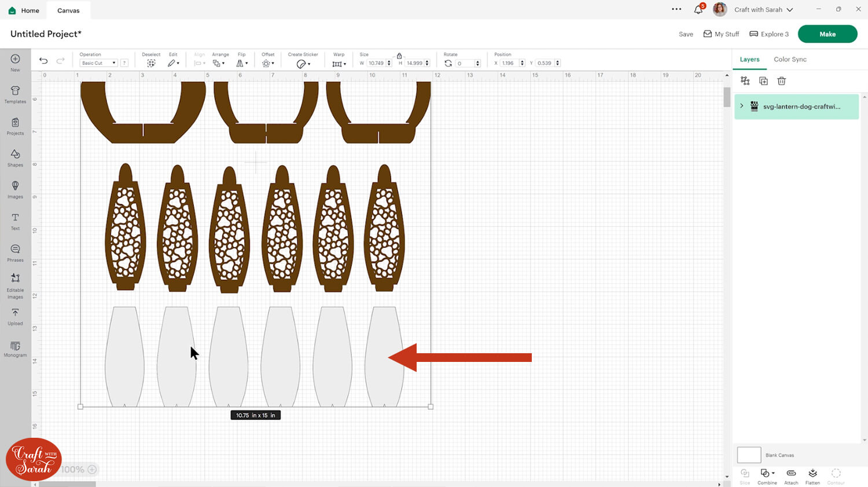868x487 pixels.
Task: Click Save in the top bar
Action: tap(686, 34)
